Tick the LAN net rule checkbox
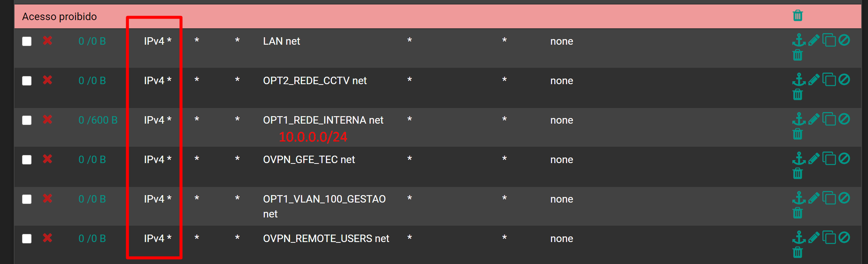The image size is (868, 264). click(27, 41)
